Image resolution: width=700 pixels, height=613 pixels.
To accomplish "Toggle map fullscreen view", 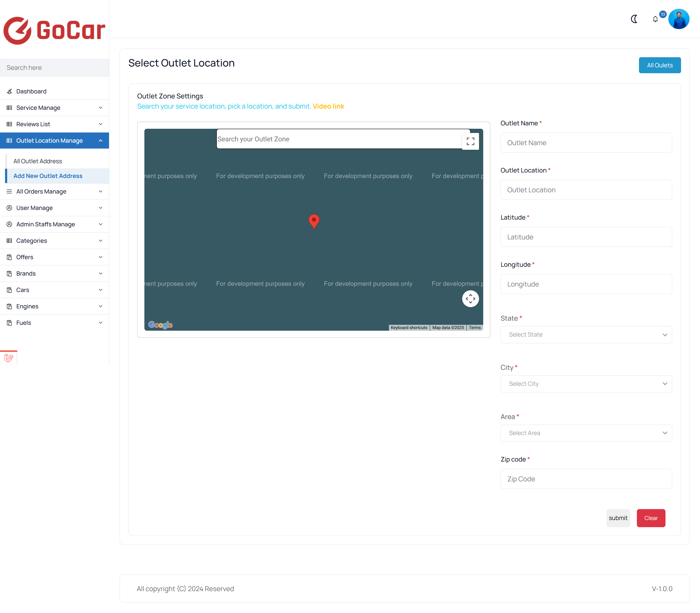I will pyautogui.click(x=471, y=141).
